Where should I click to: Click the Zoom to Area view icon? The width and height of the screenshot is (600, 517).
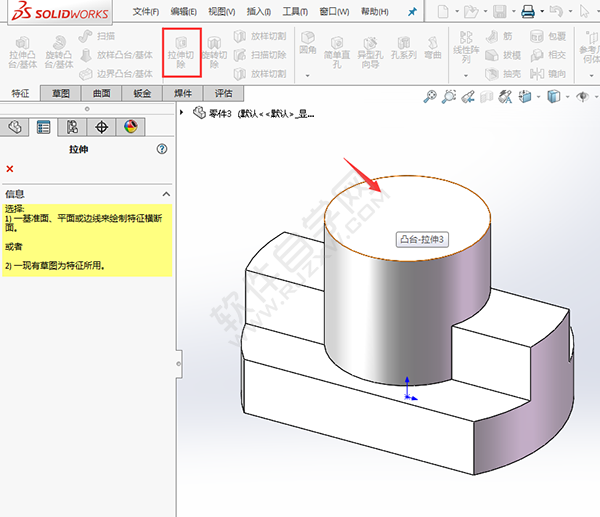(x=448, y=96)
